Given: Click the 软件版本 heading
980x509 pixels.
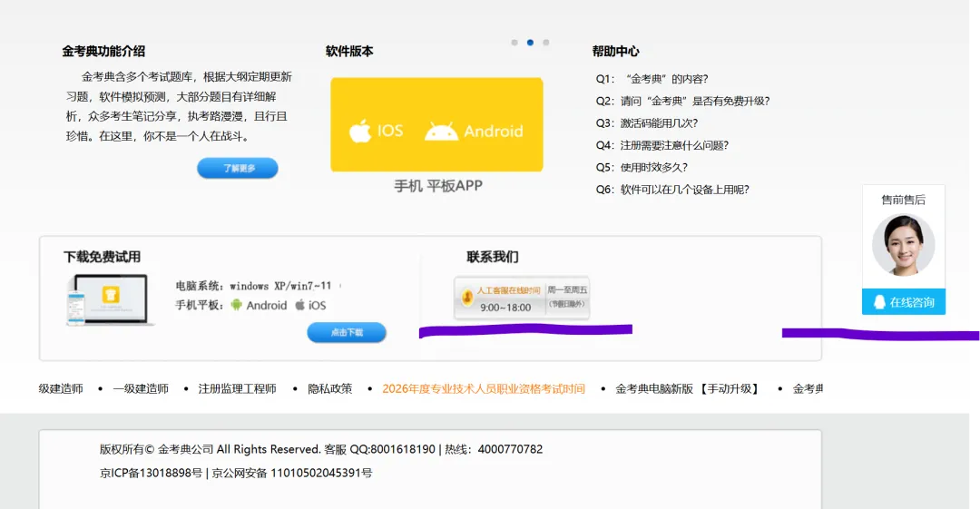Looking at the screenshot, I should [x=349, y=52].
